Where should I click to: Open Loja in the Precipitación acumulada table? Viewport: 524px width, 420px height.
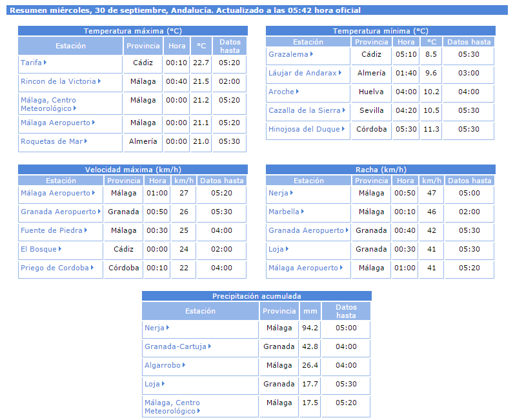pos(152,384)
